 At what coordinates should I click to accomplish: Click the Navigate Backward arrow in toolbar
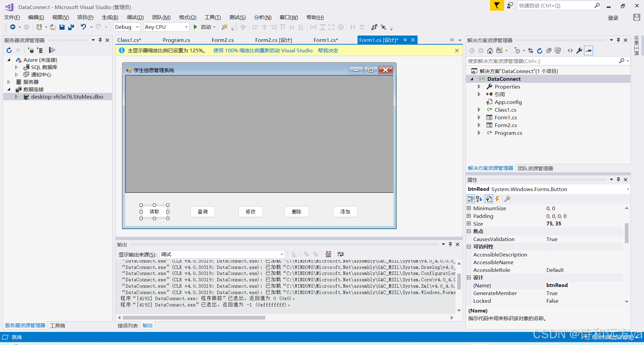click(x=12, y=27)
